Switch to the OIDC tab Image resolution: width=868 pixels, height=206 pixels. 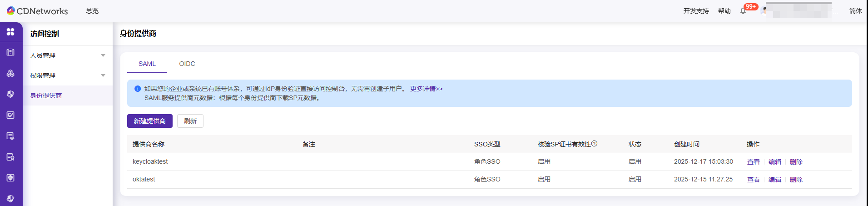(187, 64)
